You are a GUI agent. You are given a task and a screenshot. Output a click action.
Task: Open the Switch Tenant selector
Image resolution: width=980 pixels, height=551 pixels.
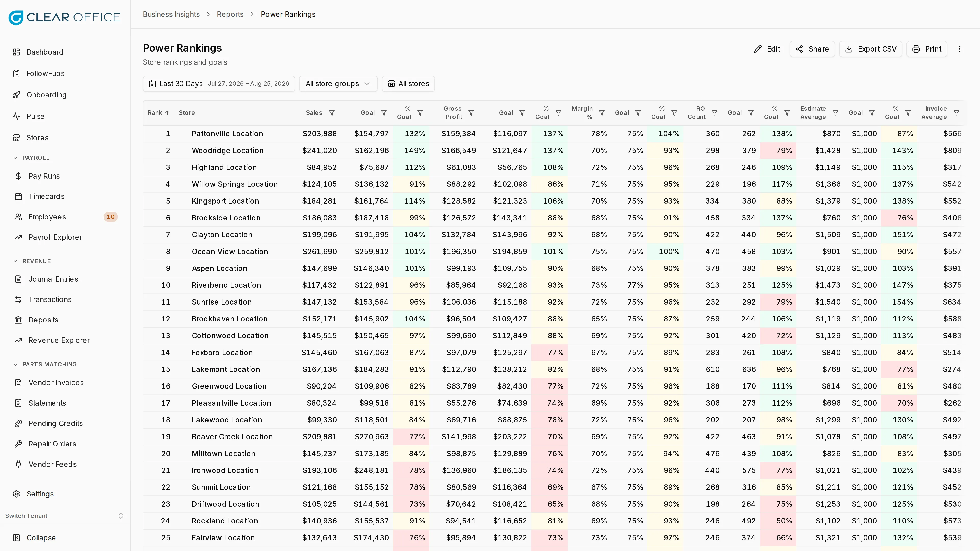click(x=65, y=516)
